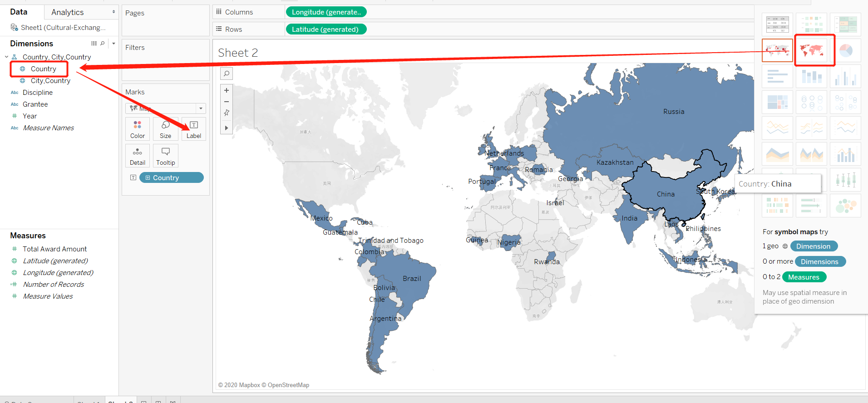
Task: Toggle the Dimensions view-as-list icon
Action: [x=94, y=44]
